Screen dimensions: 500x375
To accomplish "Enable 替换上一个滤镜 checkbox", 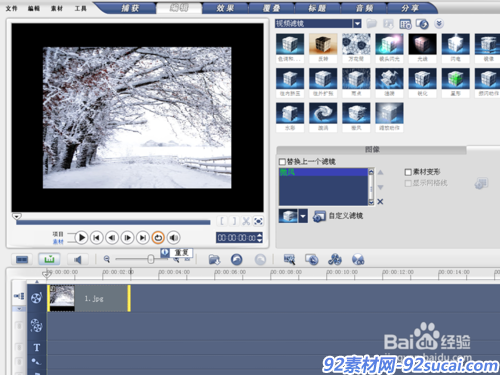I will [282, 162].
